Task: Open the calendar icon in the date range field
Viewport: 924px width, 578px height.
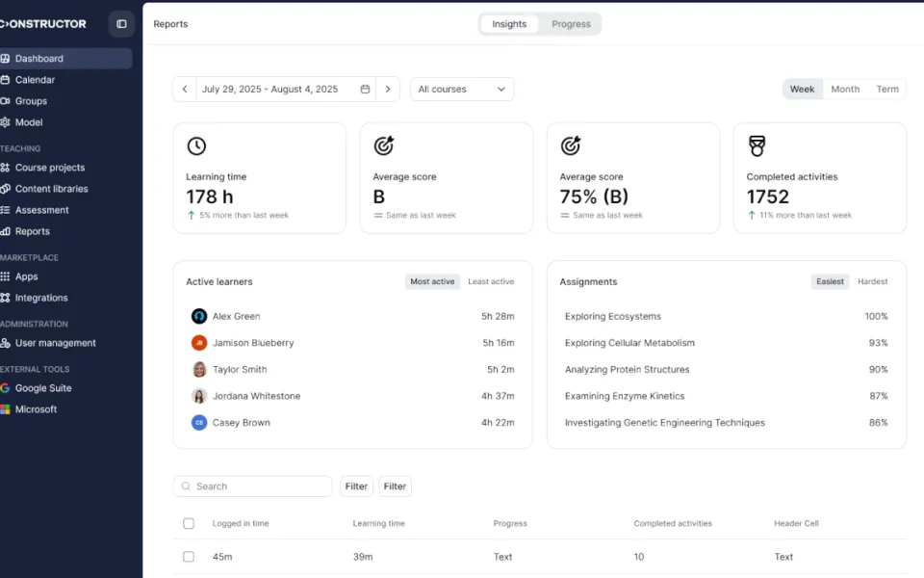Action: click(x=366, y=89)
